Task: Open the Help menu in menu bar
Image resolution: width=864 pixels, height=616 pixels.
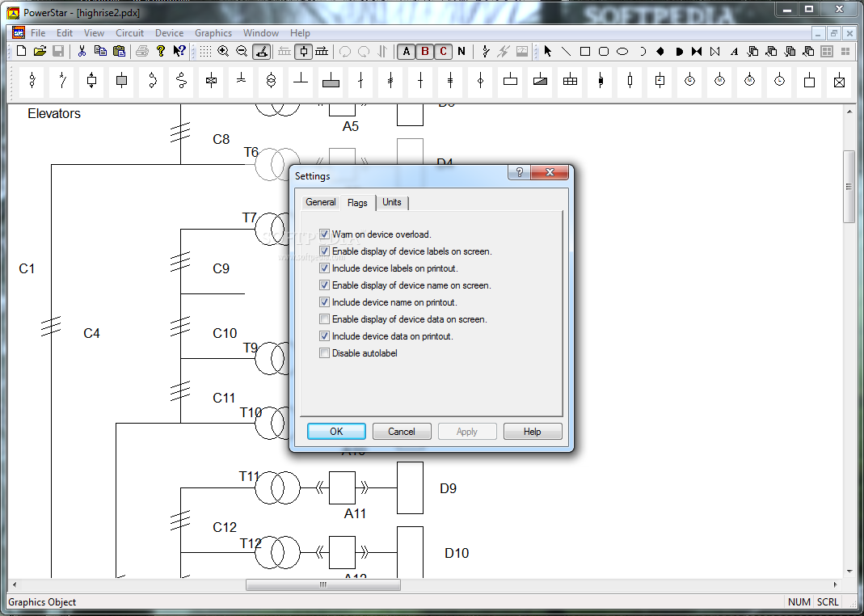Action: (x=301, y=33)
